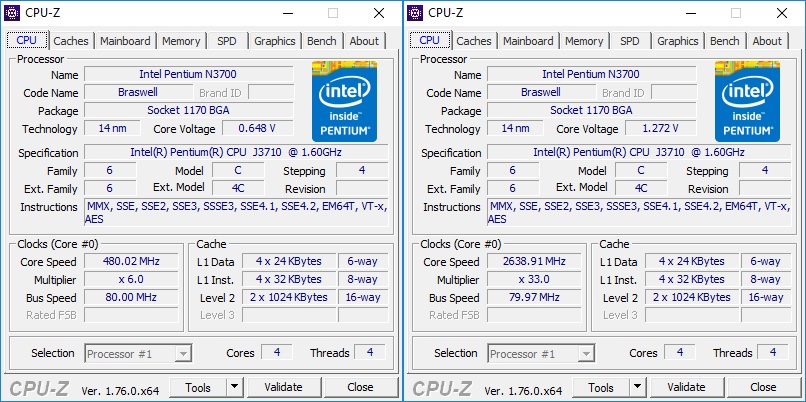Minimize the right CPU-Z window
This screenshot has height=402, width=806.
(x=690, y=13)
